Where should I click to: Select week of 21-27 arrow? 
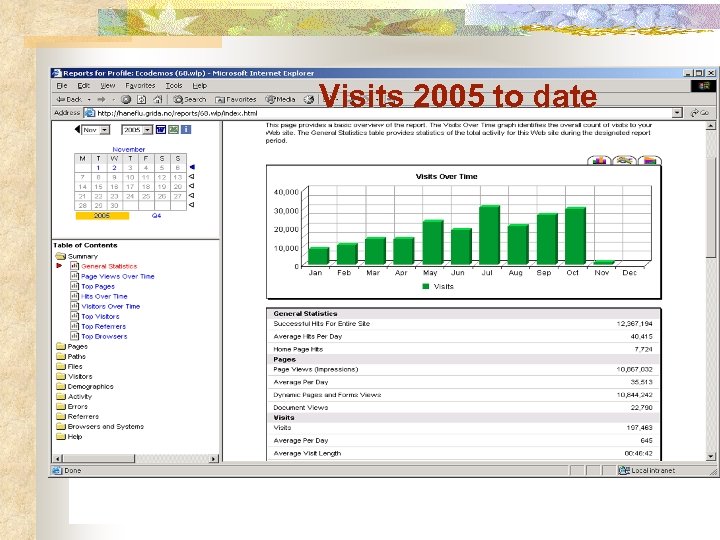click(x=192, y=196)
